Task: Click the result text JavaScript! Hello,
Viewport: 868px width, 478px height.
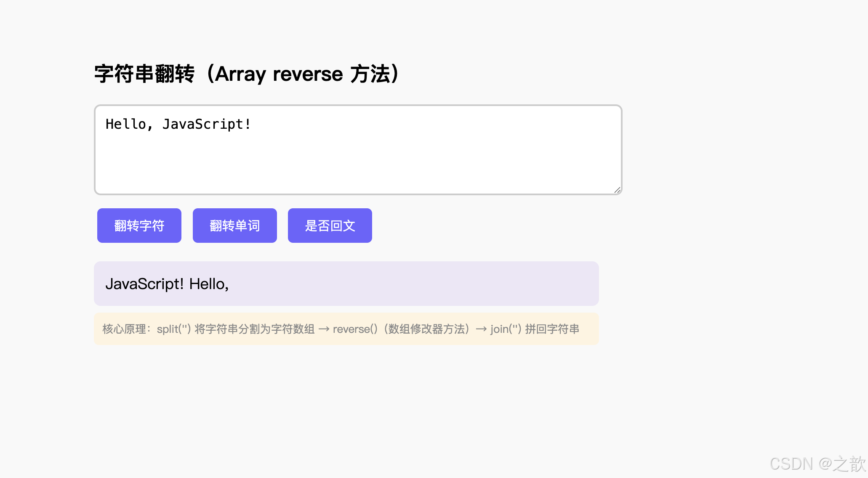Action: tap(167, 284)
